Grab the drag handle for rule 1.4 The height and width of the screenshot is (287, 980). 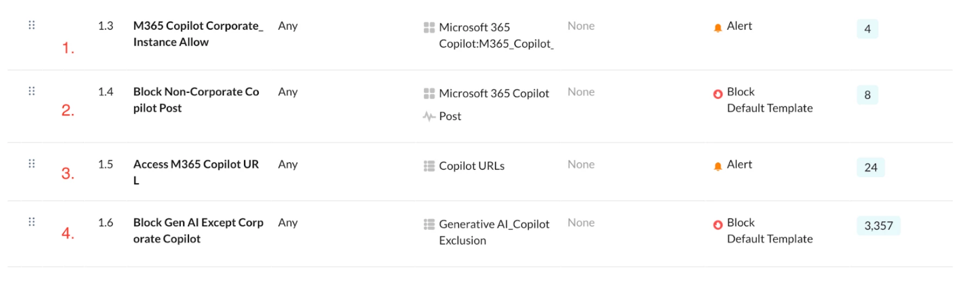click(32, 91)
